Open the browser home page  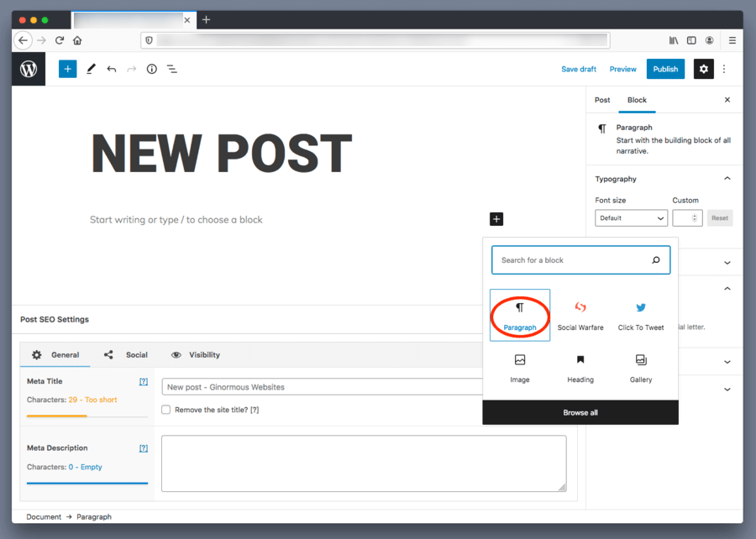pos(77,40)
